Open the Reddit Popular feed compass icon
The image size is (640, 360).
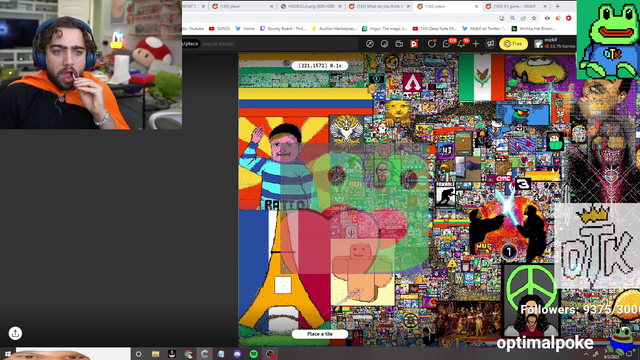[x=370, y=44]
